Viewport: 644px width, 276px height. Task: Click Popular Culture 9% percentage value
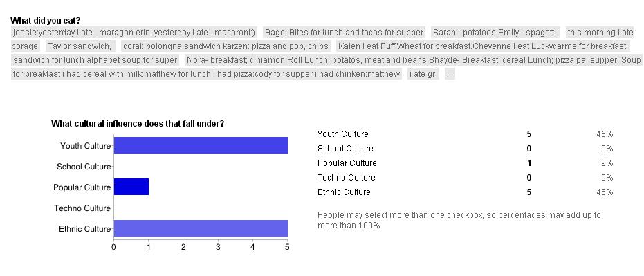tap(608, 163)
